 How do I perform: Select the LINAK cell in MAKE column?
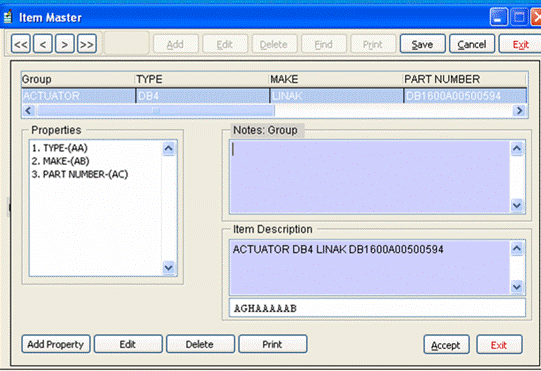(x=336, y=96)
